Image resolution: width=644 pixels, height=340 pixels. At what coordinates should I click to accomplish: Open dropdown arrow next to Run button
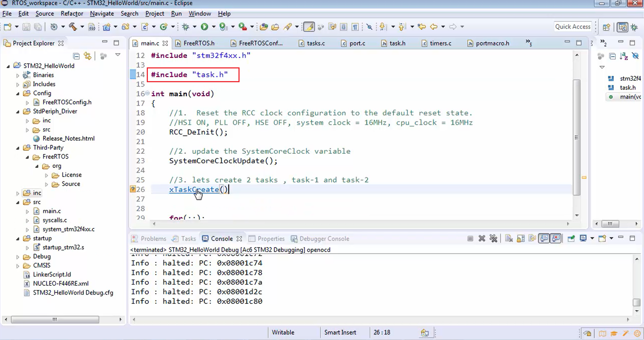(x=213, y=27)
